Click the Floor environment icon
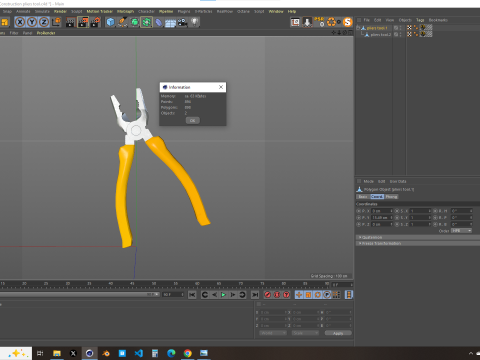Viewport: 480px width, 360px height. pyautogui.click(x=170, y=22)
